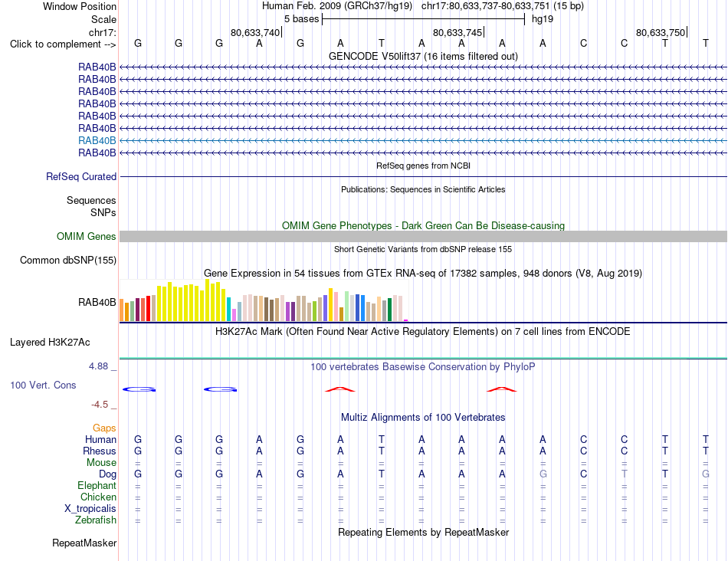Click the Dog alignment row label

click(107, 474)
